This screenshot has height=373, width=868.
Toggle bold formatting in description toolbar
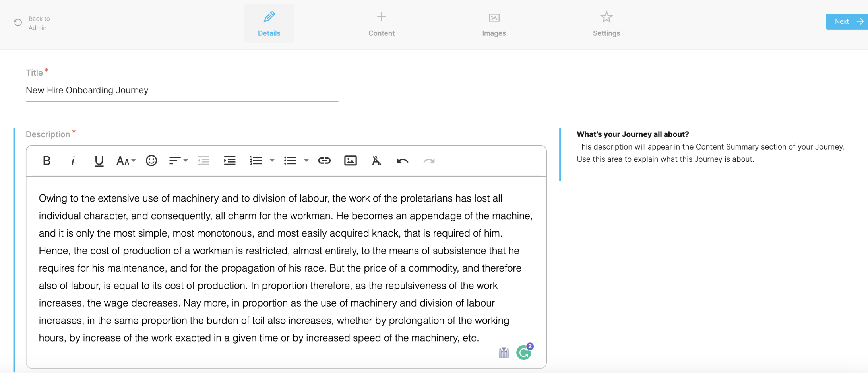46,161
